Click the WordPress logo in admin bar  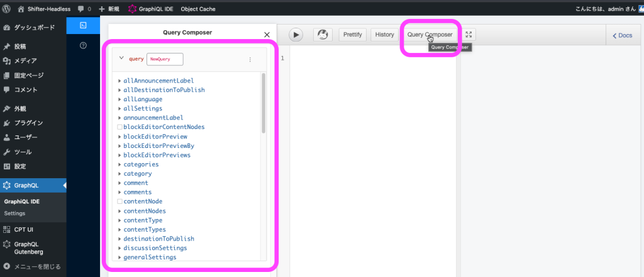pos(6,9)
